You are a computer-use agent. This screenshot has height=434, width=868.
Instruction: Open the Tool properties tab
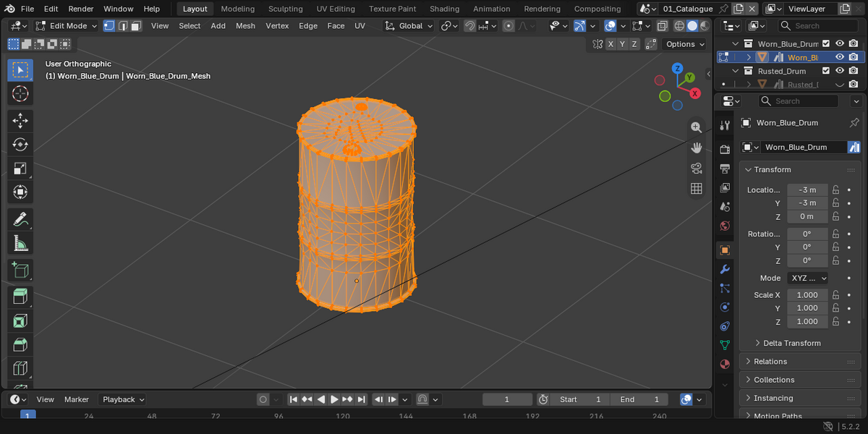point(725,125)
